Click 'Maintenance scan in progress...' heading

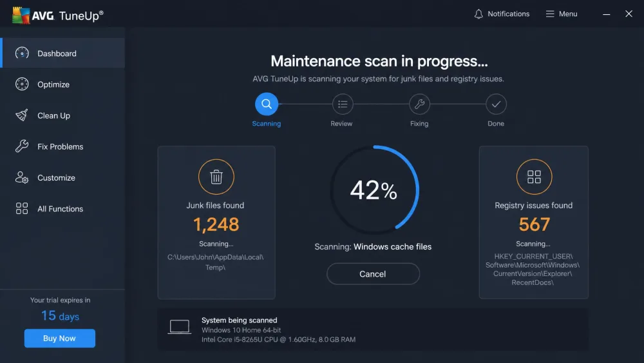tap(379, 61)
